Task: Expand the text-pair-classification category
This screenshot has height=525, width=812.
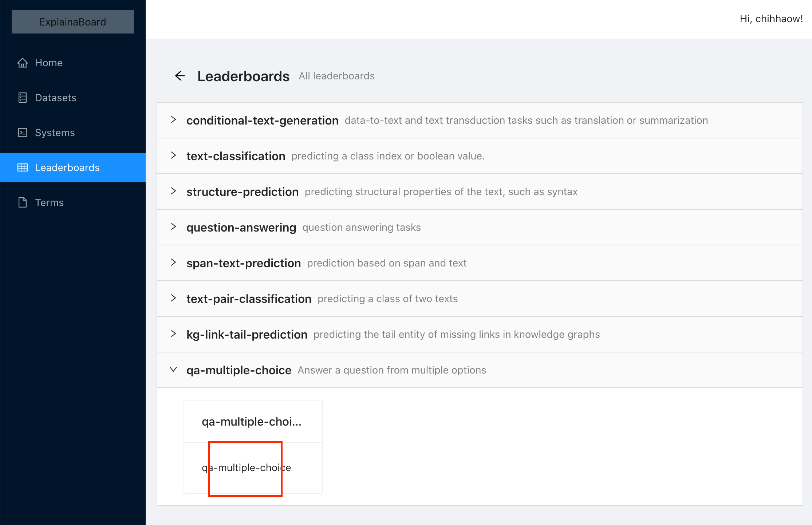Action: click(x=173, y=298)
